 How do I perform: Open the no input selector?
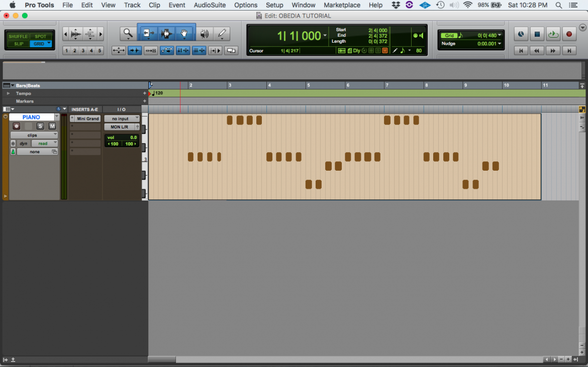[122, 118]
